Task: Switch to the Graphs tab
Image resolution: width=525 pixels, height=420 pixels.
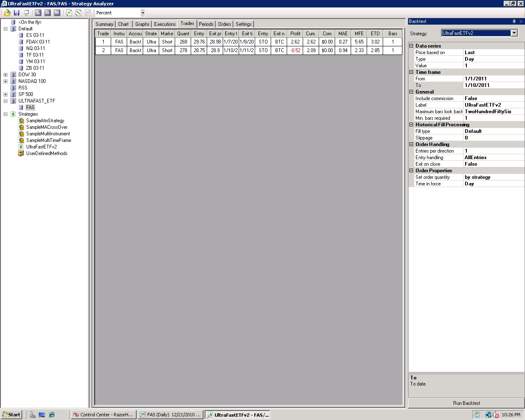Action: coord(142,24)
